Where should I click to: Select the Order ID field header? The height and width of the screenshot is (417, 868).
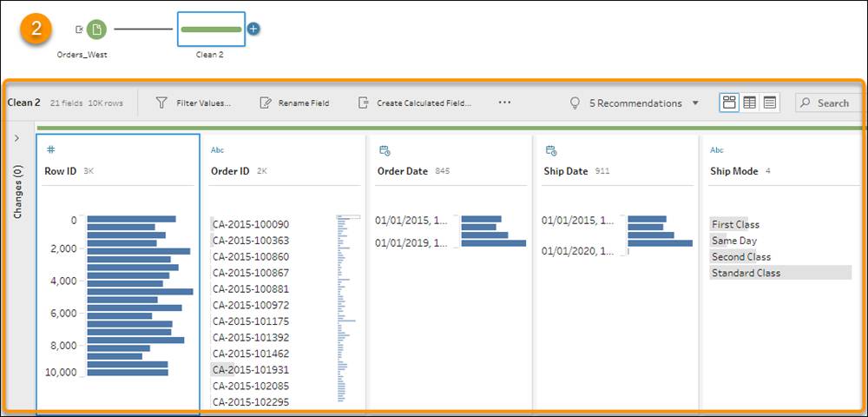(x=230, y=171)
